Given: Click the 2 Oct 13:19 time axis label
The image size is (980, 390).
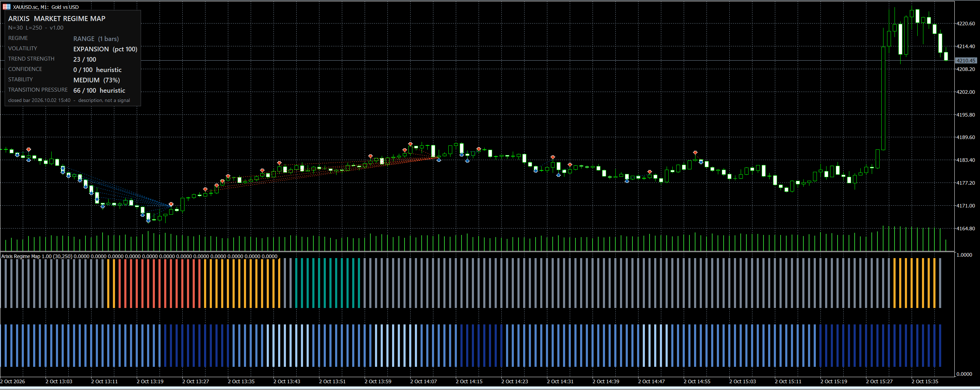Looking at the screenshot, I should pos(150,381).
